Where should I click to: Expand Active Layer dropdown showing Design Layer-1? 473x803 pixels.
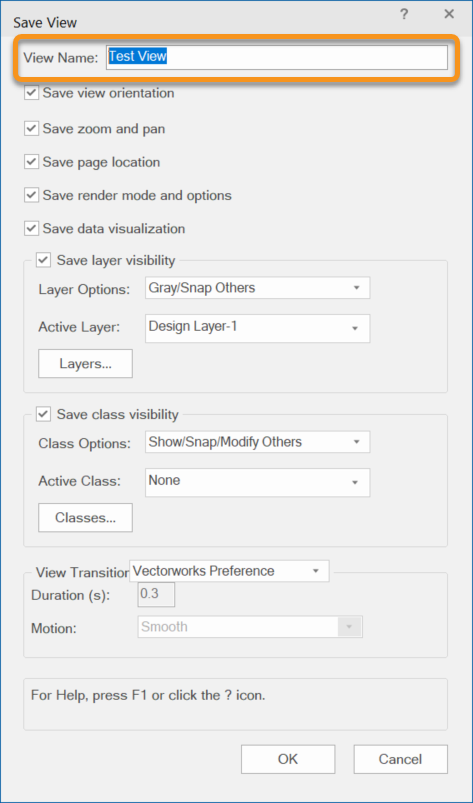tap(257, 328)
